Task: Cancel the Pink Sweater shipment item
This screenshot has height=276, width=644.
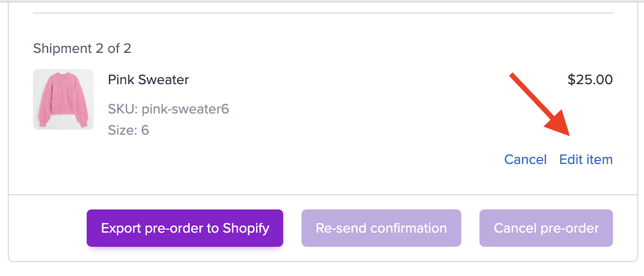Action: click(x=525, y=160)
